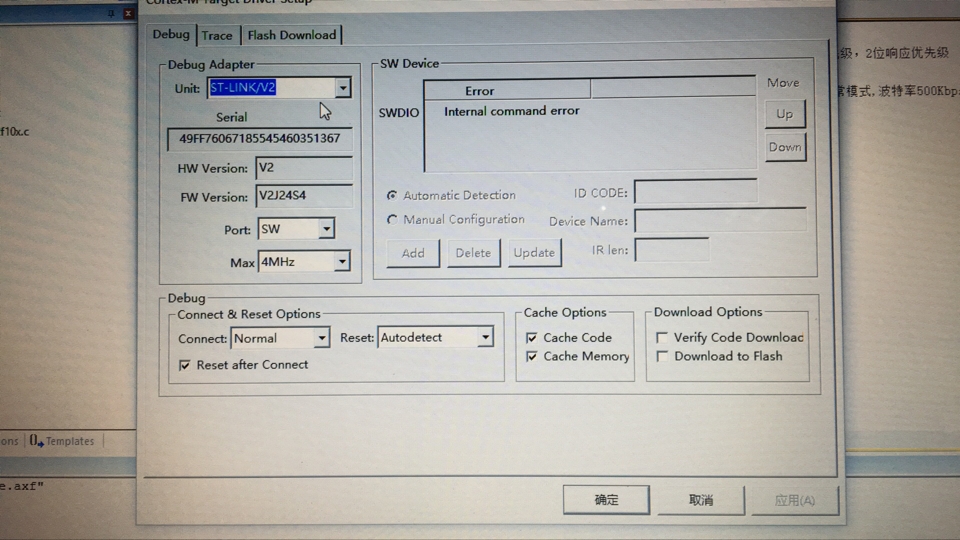Cancel with the 取消 button

click(x=701, y=501)
